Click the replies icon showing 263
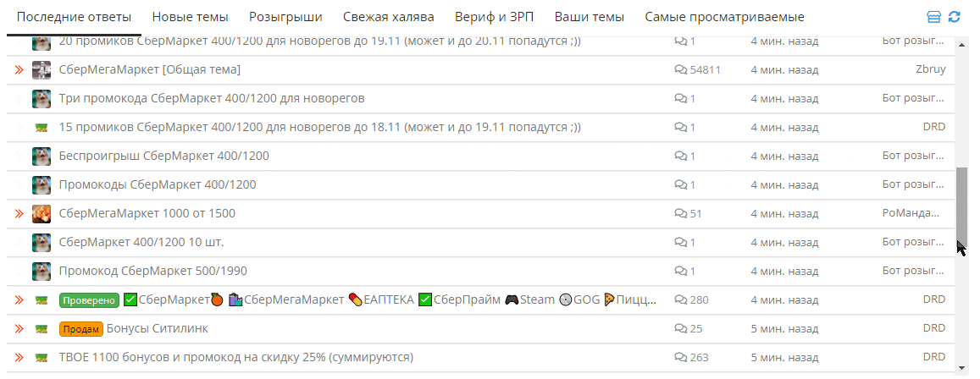The height and width of the screenshot is (379, 980). click(x=681, y=357)
